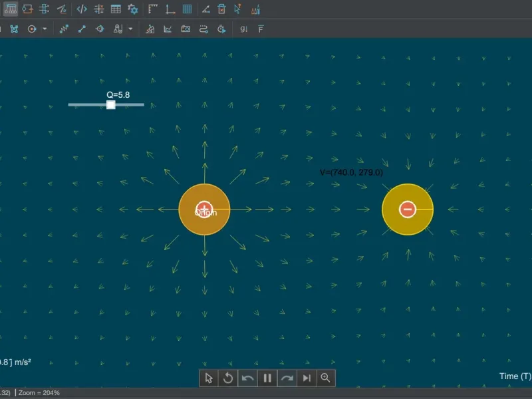Image resolution: width=532 pixels, height=399 pixels.
Task: Toggle the rulers display
Action: click(x=153, y=9)
